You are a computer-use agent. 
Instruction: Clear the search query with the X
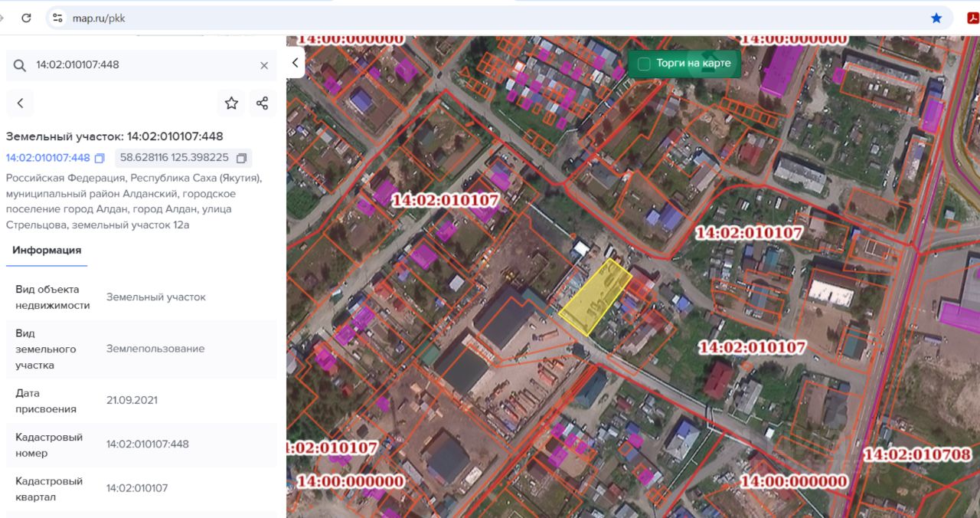pos(264,66)
